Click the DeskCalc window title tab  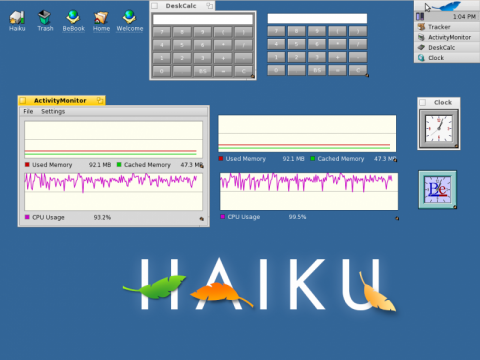[182, 6]
